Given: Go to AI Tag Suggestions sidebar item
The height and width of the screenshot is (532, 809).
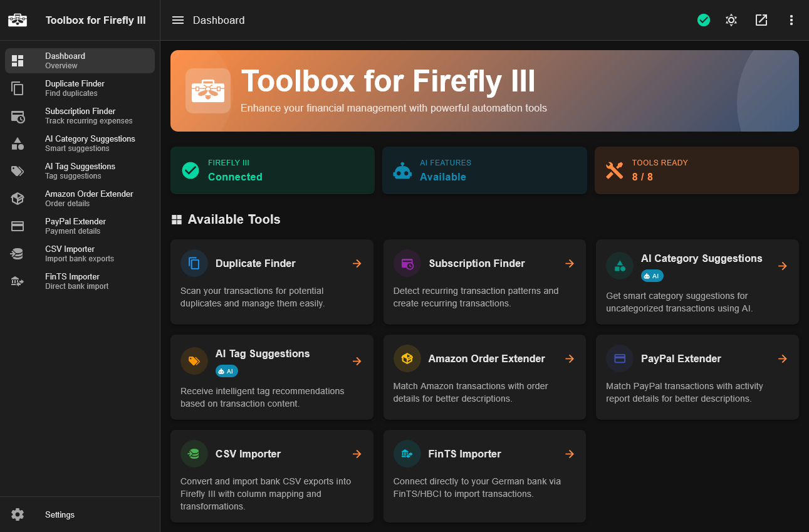Looking at the screenshot, I should click(80, 171).
